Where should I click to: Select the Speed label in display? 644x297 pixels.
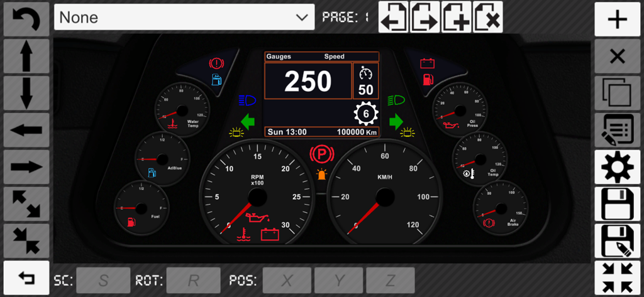click(335, 57)
